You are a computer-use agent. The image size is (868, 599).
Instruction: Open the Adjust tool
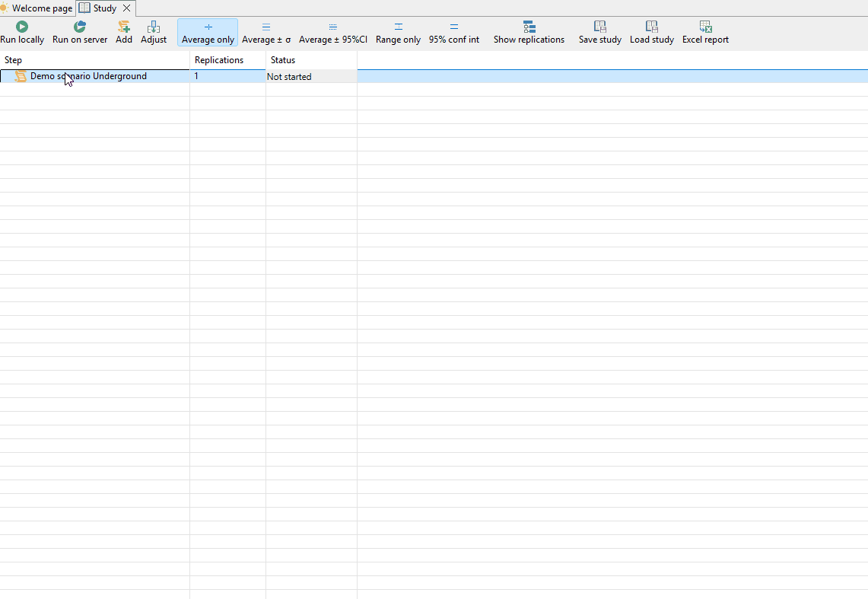(x=154, y=33)
